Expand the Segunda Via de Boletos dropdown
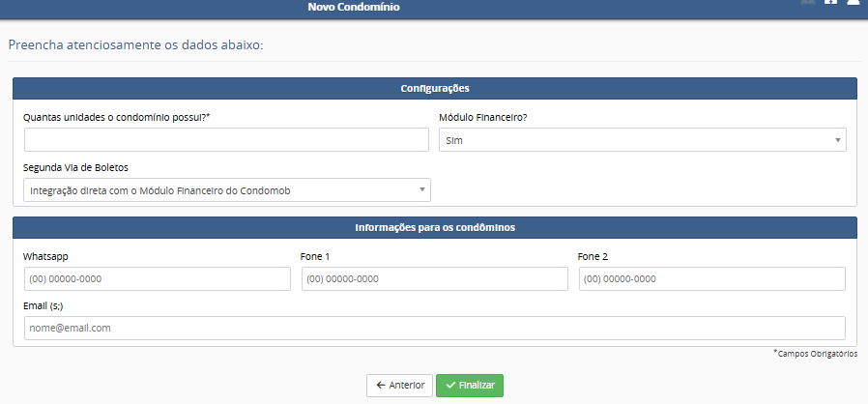The width and height of the screenshot is (868, 404). point(227,190)
